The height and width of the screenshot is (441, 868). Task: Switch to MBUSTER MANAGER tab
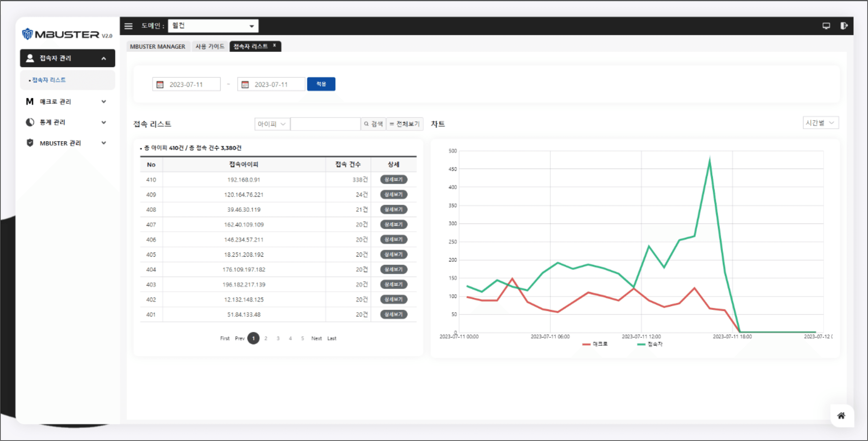pyautogui.click(x=157, y=46)
